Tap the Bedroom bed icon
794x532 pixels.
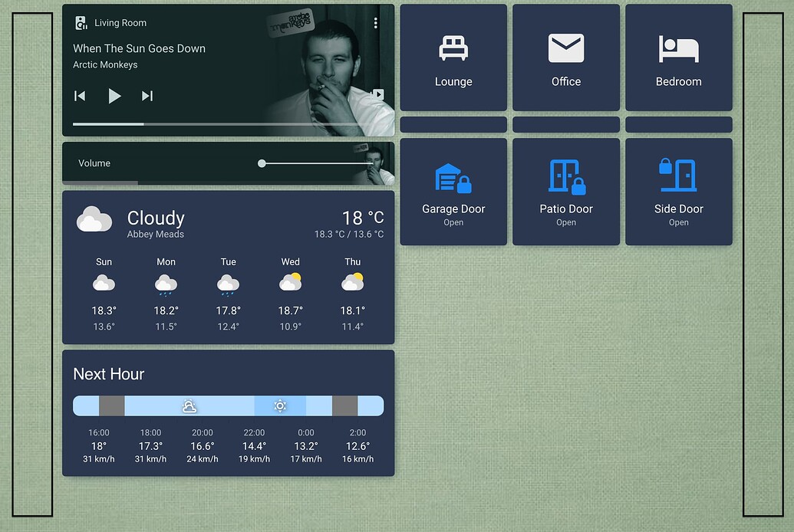click(x=678, y=48)
